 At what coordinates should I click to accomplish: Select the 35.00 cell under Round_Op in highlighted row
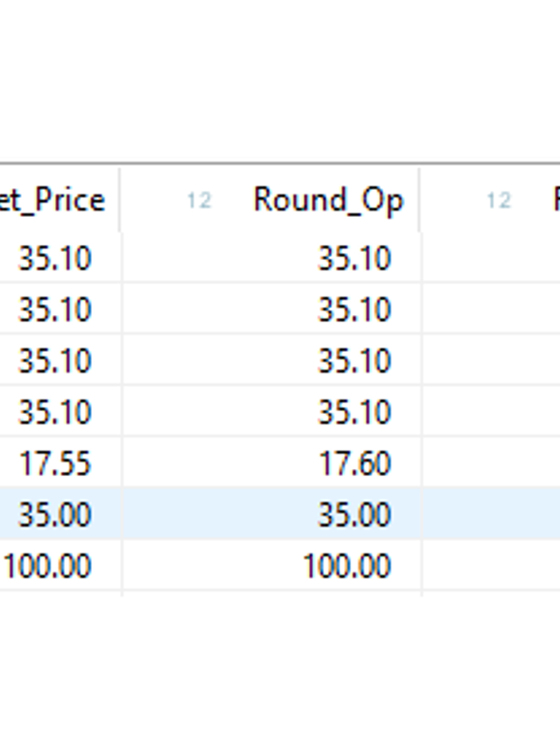[x=271, y=514]
